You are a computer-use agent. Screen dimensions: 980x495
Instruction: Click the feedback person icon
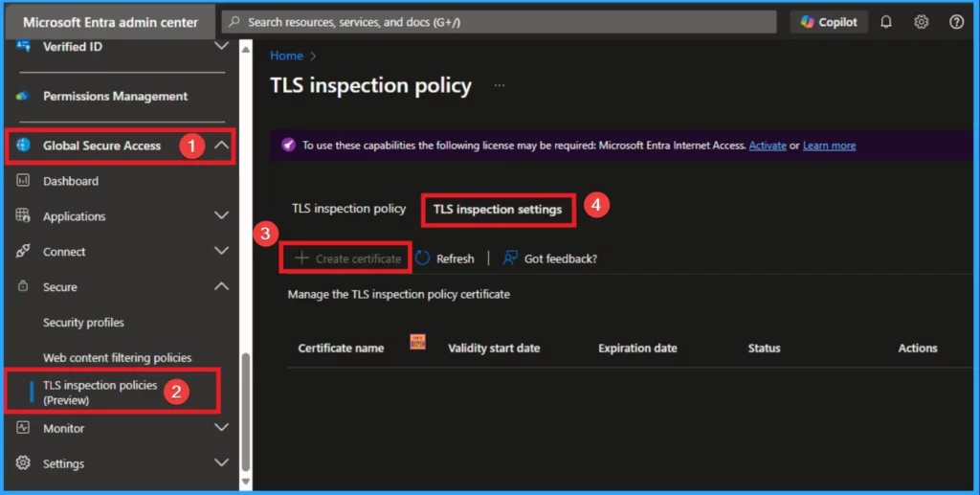tap(510, 259)
